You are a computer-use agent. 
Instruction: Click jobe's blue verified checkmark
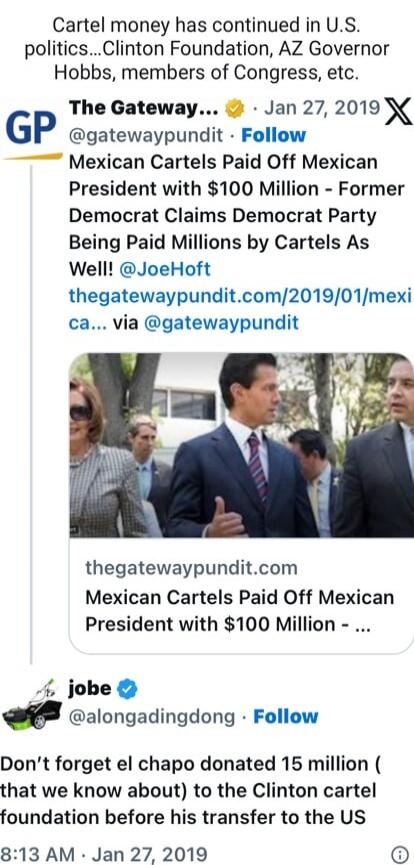[128, 689]
